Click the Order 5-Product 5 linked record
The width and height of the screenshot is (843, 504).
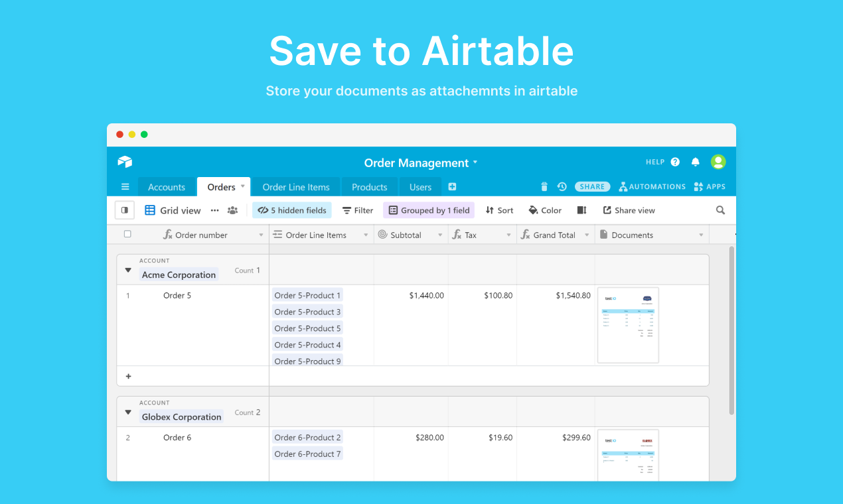[307, 328]
